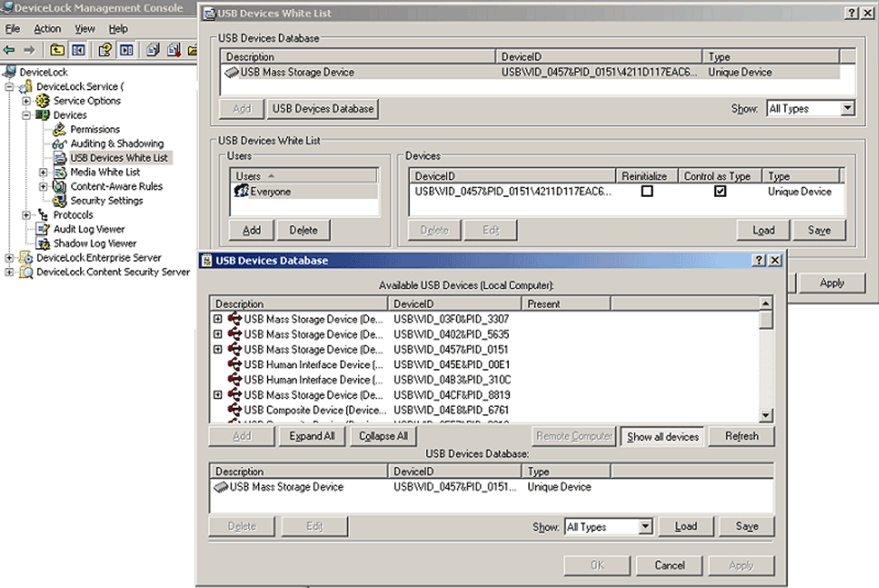Expand the Service Options tree node
This screenshot has width=879, height=588.
coord(26,101)
